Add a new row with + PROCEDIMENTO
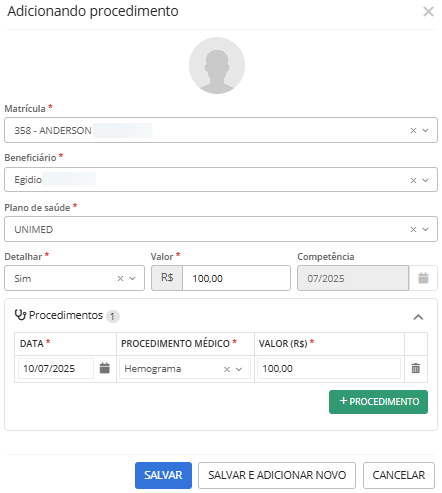Image resolution: width=442 pixels, height=493 pixels. pyautogui.click(x=378, y=402)
